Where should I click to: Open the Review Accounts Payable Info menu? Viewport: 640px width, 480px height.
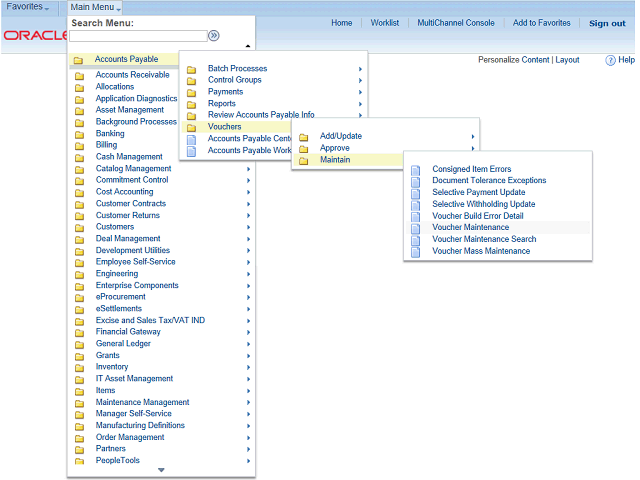pos(261,115)
